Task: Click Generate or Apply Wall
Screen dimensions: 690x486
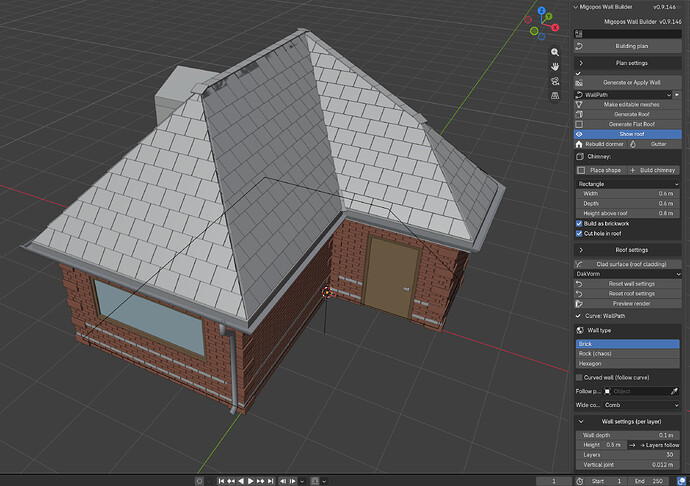Action: pyautogui.click(x=628, y=82)
